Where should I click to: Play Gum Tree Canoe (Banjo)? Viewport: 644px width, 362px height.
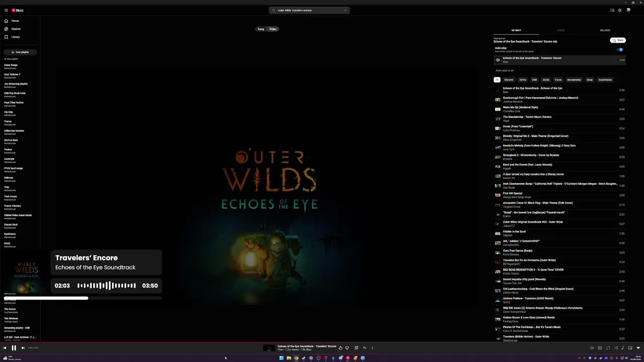click(x=559, y=252)
